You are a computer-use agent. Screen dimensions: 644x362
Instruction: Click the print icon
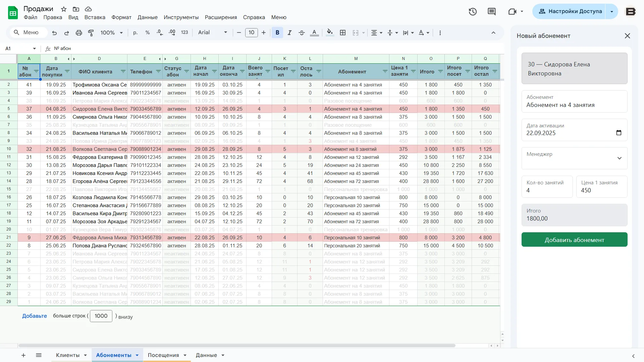click(79, 33)
